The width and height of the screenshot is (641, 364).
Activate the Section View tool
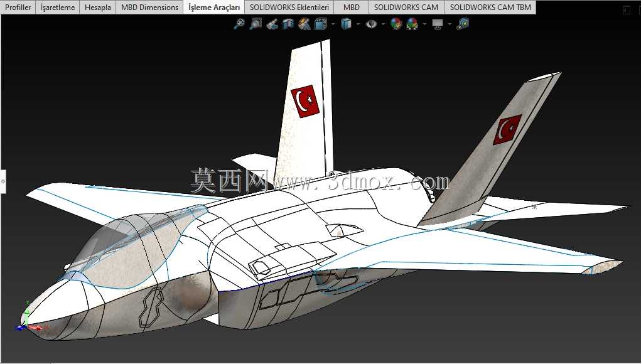288,24
